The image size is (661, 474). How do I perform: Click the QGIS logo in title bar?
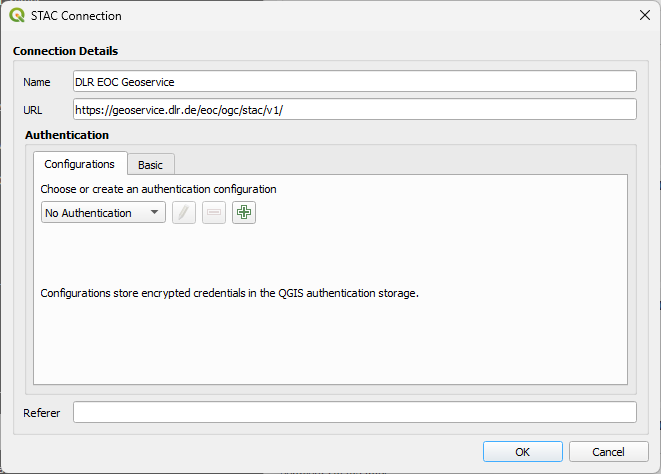[x=17, y=16]
